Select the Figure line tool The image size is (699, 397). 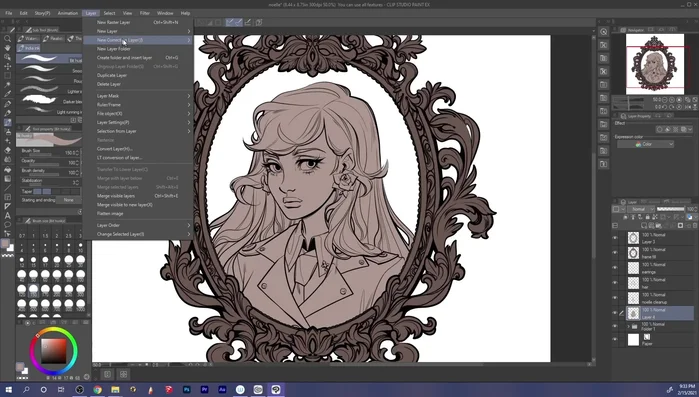coord(8,188)
